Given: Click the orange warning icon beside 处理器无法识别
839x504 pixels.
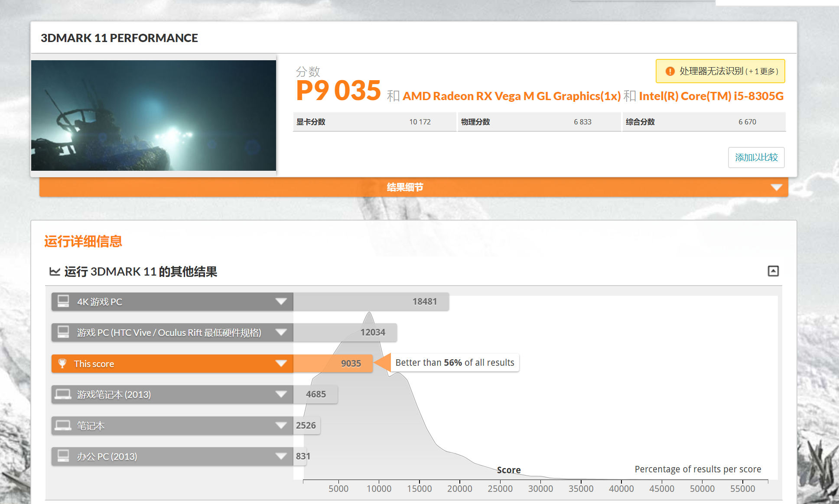Looking at the screenshot, I should click(x=670, y=71).
